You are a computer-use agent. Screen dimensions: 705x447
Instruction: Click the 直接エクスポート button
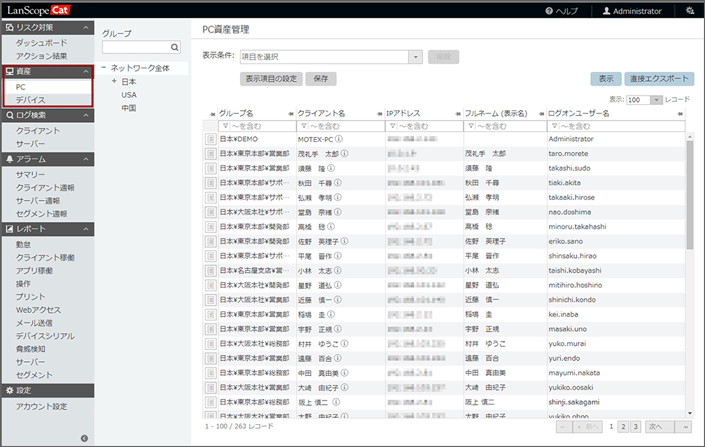[659, 79]
